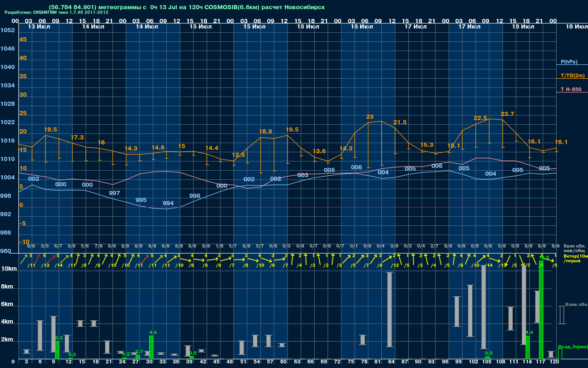Click cloud amount value 3/5
Screen dimensions: 588x368
tap(45, 247)
